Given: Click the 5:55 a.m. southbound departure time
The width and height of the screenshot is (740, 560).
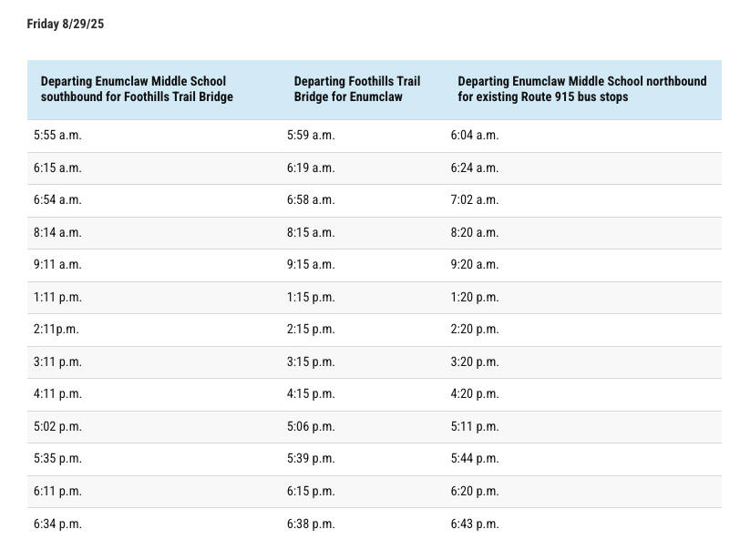Looking at the screenshot, I should point(57,135).
